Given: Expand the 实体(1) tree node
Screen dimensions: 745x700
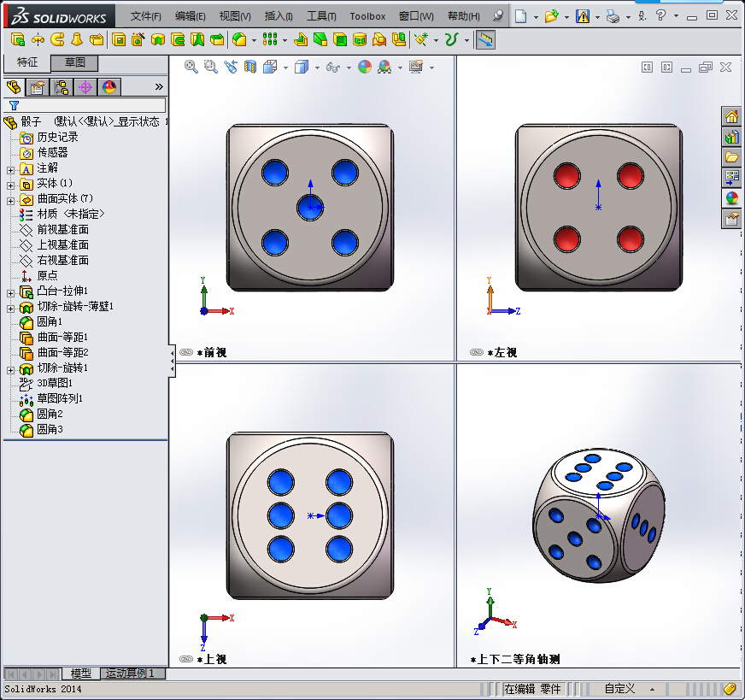Looking at the screenshot, I should pyautogui.click(x=10, y=185).
